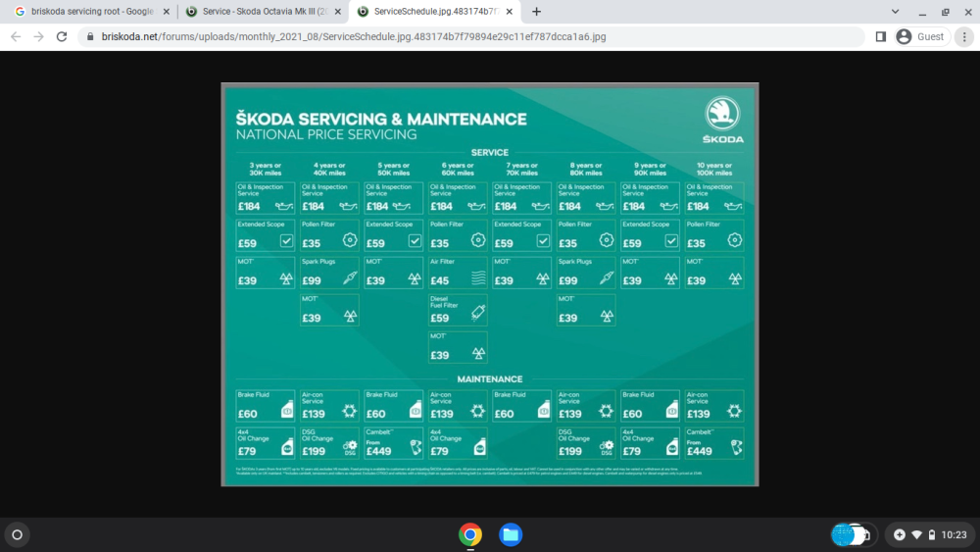Screen dimensions: 980x552
Task: Restore down the Chrome window
Action: (x=945, y=11)
